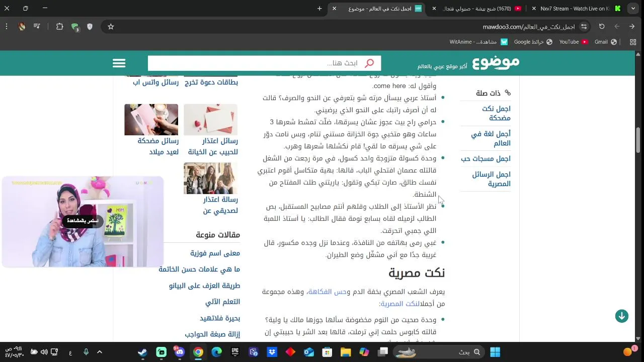
Task: Open 'ما هي علامات حسن الخاتمة' article
Action: 199,269
